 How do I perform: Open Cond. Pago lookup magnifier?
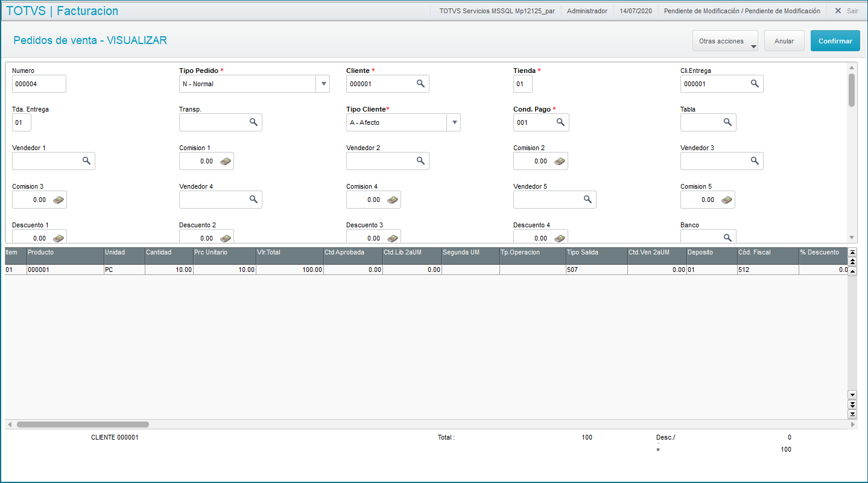tap(560, 122)
